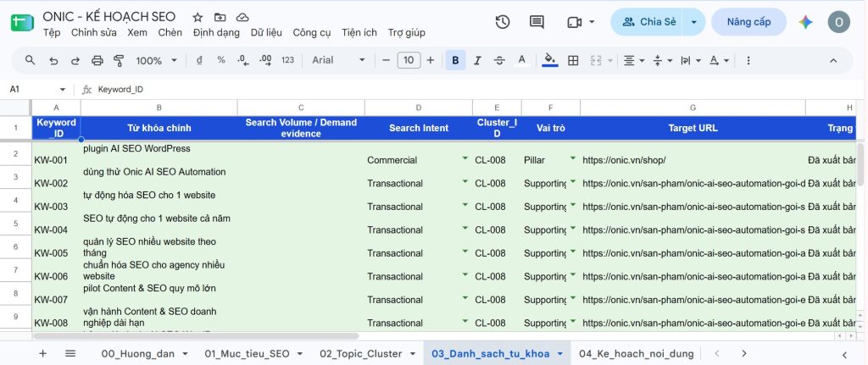The image size is (868, 365).
Task: Open comments panel icon
Action: pos(537,22)
